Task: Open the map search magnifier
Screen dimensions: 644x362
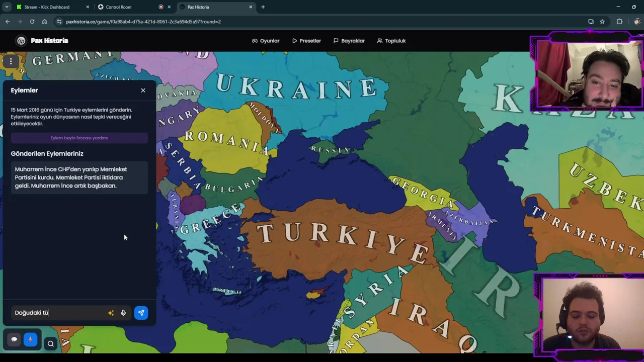Action: click(x=50, y=344)
